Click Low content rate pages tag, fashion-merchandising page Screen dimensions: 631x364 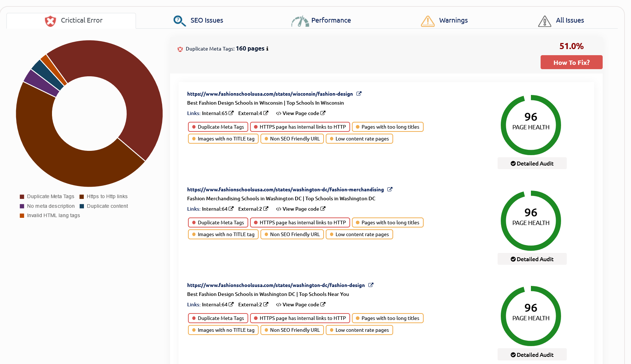pos(359,234)
